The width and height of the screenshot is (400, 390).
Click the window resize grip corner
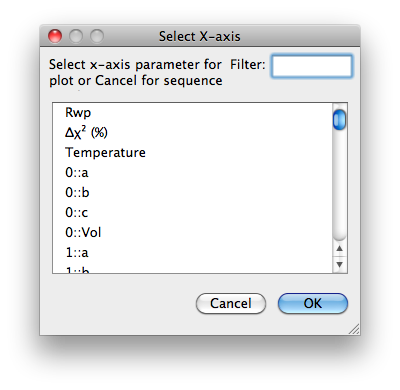coord(354,329)
